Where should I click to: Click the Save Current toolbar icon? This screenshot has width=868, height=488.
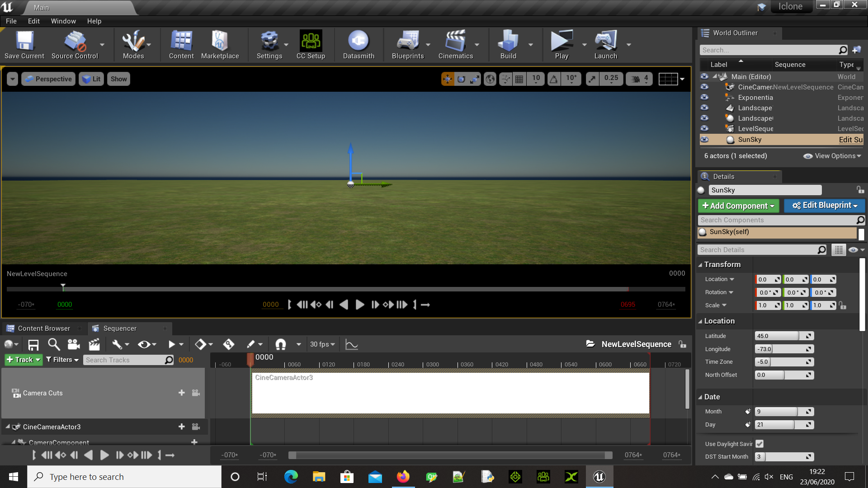point(24,45)
